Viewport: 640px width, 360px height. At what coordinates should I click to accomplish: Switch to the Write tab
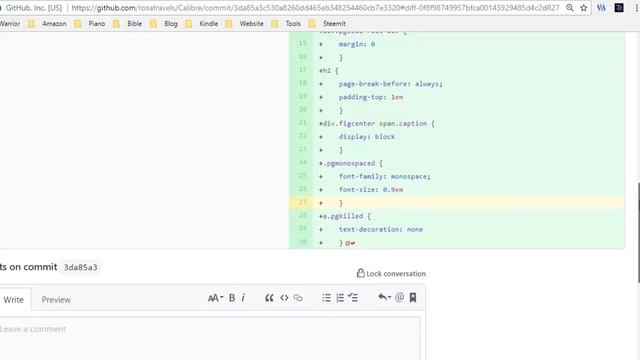[x=14, y=300]
